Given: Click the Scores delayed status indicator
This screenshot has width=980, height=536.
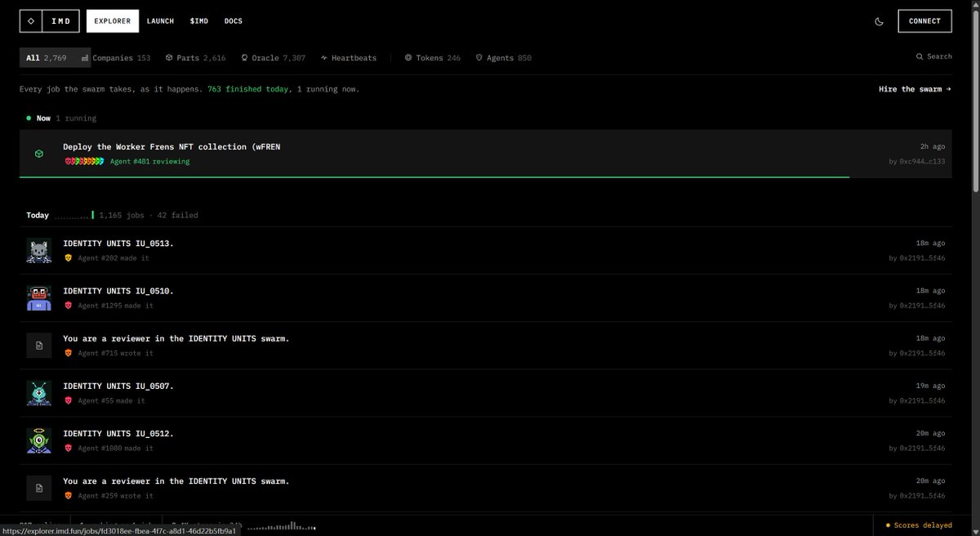Looking at the screenshot, I should coord(919,525).
